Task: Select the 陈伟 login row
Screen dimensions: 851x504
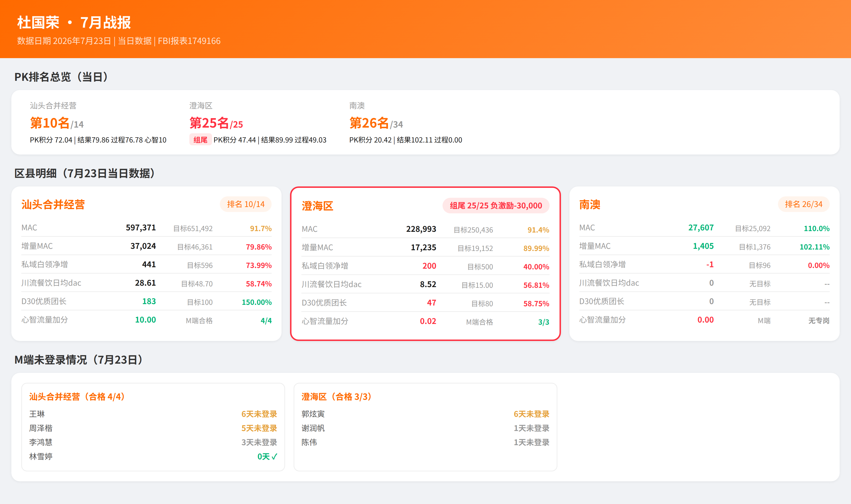Action: click(x=425, y=442)
